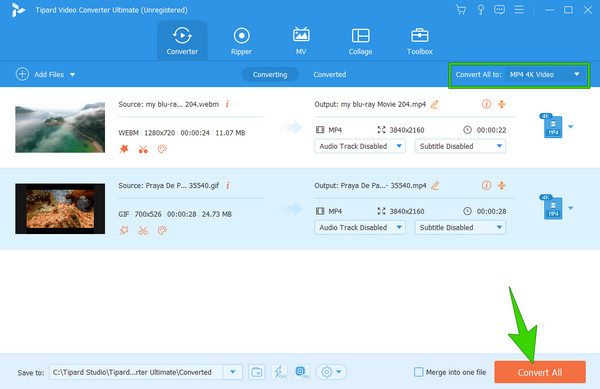Open Subtitle dropdown for Praya De Pa
The width and height of the screenshot is (600, 389).
pyautogui.click(x=460, y=228)
